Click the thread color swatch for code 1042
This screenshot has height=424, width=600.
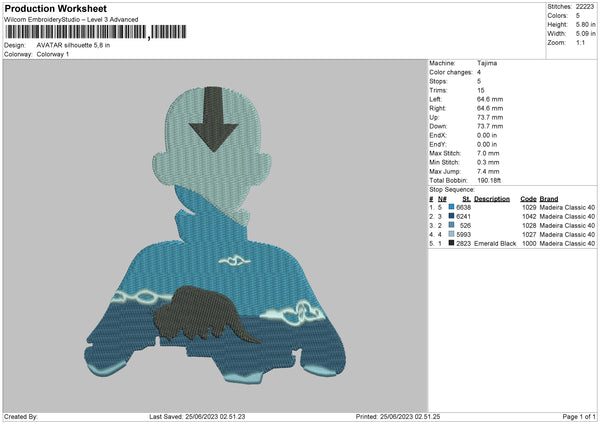click(x=452, y=216)
